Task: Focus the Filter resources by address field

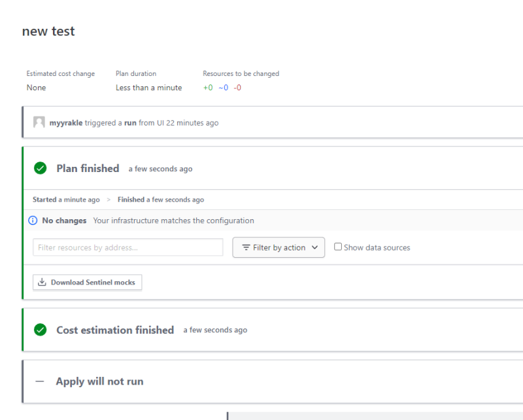Action: 128,247
